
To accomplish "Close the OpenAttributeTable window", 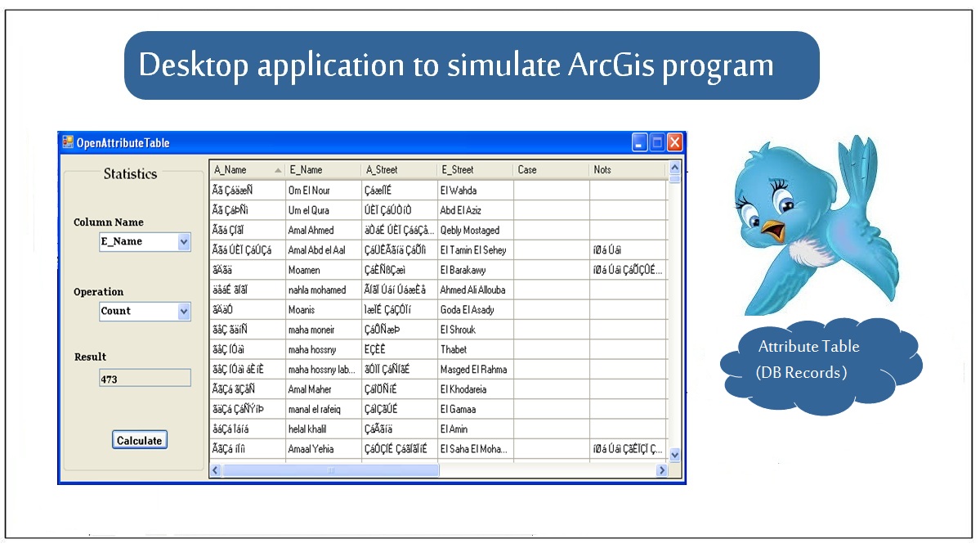I will pos(674,142).
